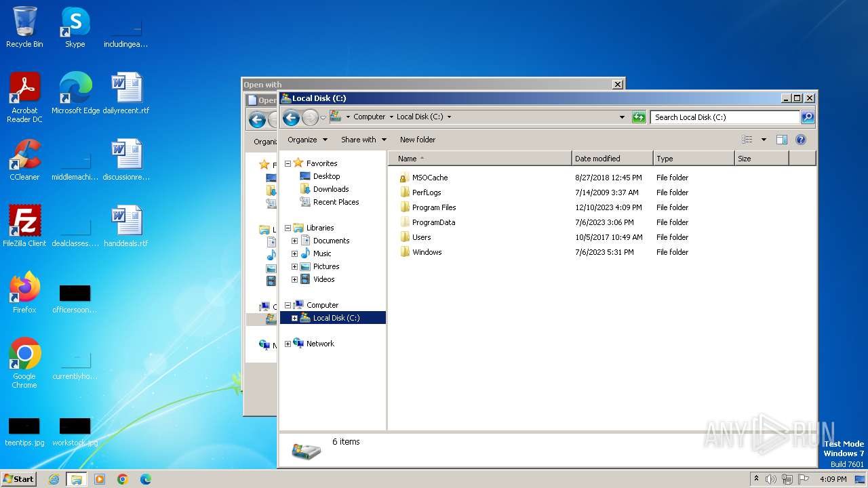
Task: Sort by the Name column header
Action: tap(480, 159)
